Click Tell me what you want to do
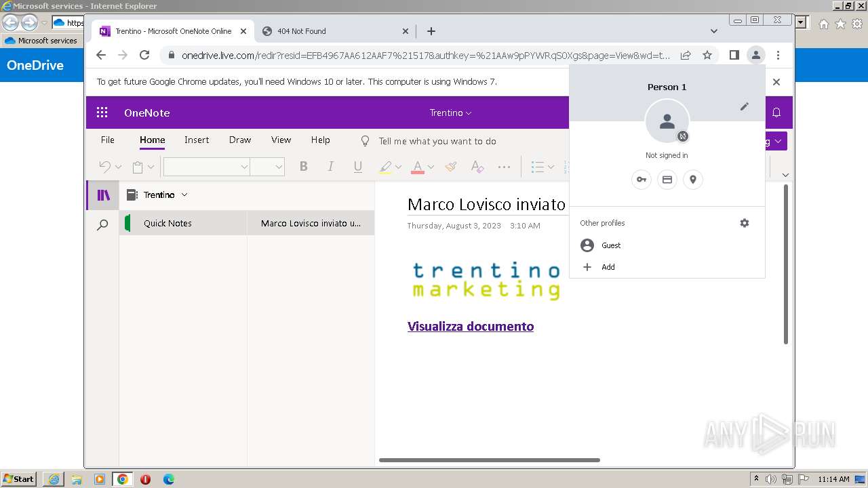The width and height of the screenshot is (868, 488). [x=437, y=141]
